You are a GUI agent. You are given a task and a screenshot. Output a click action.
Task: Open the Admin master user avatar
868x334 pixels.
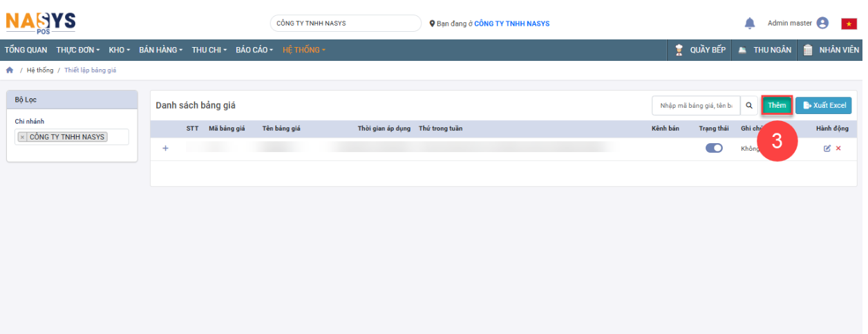[x=822, y=23]
